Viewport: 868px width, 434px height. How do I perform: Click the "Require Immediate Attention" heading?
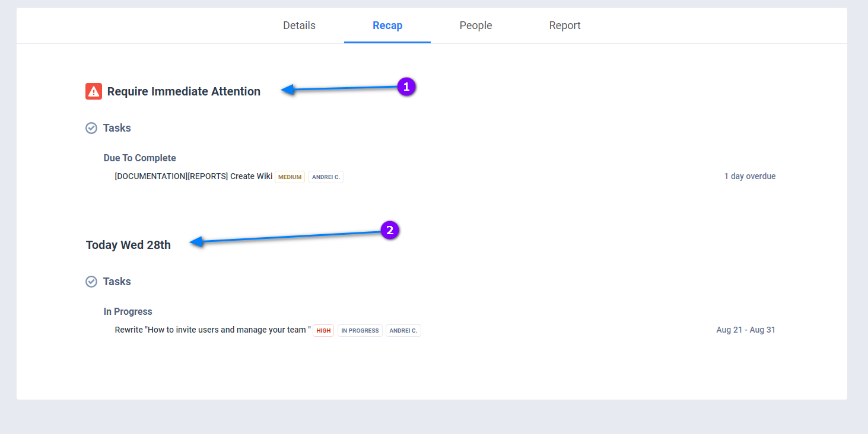click(x=183, y=91)
